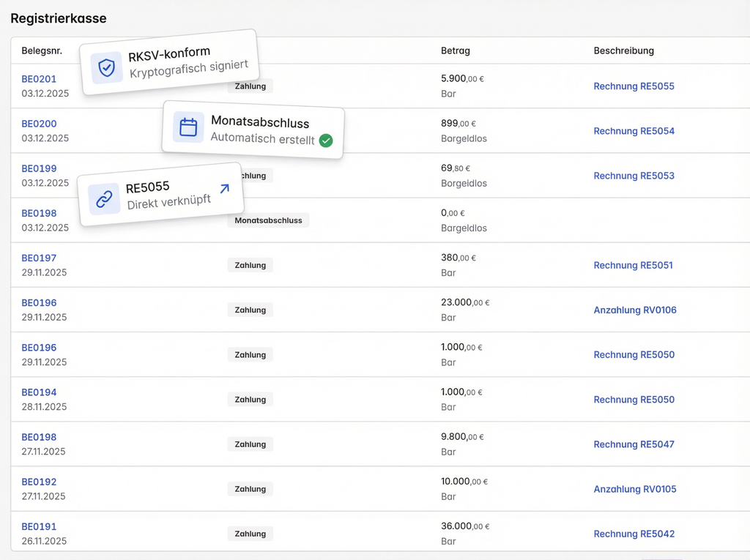Open receipt BE0201
The width and height of the screenshot is (750, 560).
pos(39,79)
